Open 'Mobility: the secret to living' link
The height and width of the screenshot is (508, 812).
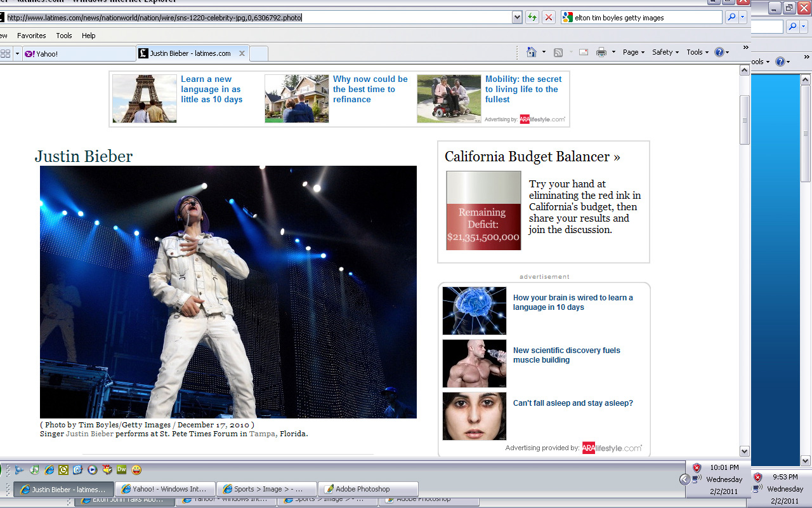[x=523, y=89]
